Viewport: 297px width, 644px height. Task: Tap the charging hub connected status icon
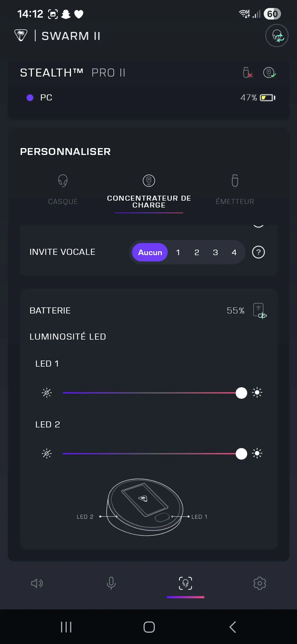[x=269, y=73]
